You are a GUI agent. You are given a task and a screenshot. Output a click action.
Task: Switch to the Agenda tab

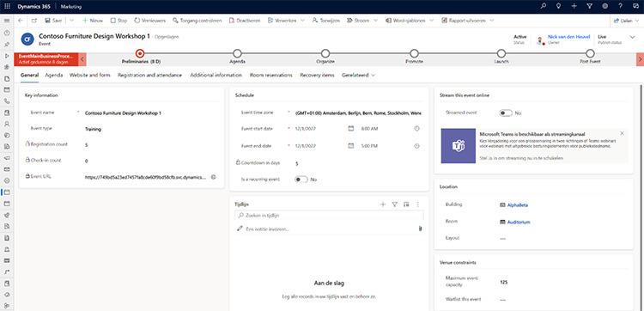tap(54, 76)
